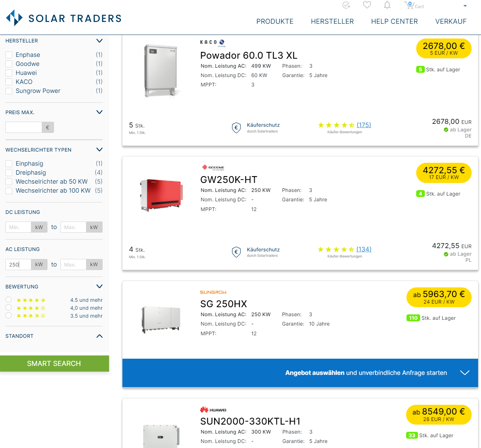The image size is (481, 448).
Task: Open the wishlist heart icon
Action: 367,5
